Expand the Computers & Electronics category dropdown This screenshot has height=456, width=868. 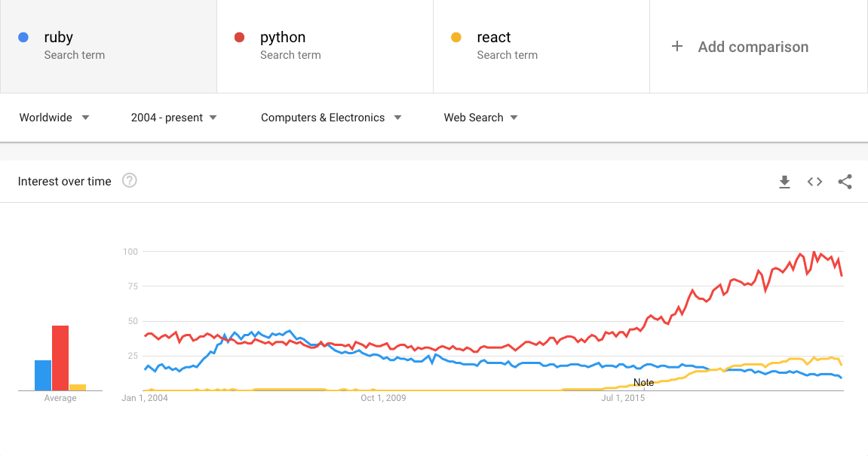click(x=331, y=118)
